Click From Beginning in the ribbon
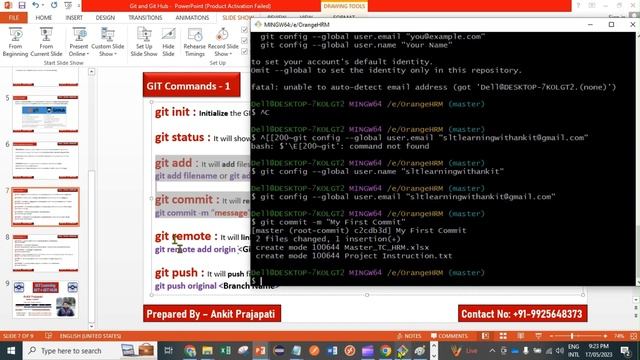This screenshot has width=640, height=360. tap(15, 42)
